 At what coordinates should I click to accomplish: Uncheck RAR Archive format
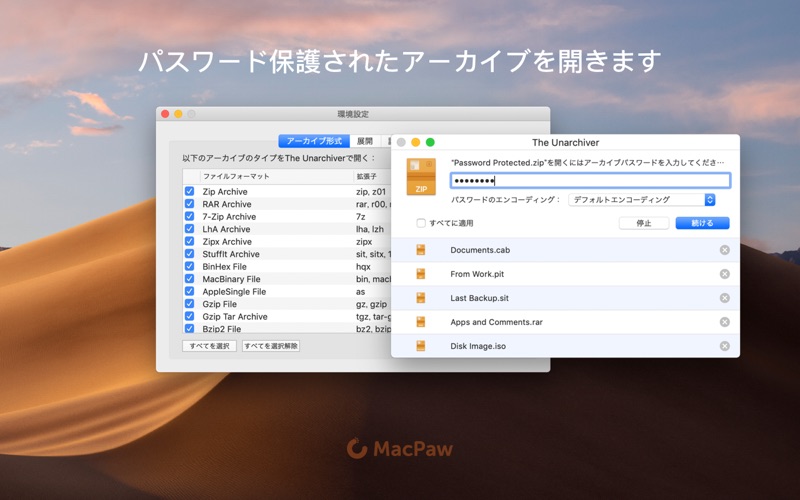click(189, 204)
